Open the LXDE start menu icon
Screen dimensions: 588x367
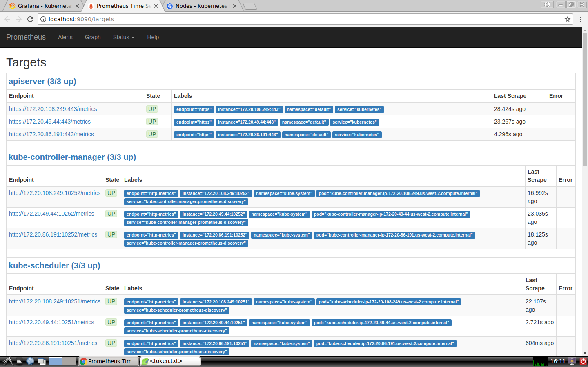tap(7, 361)
